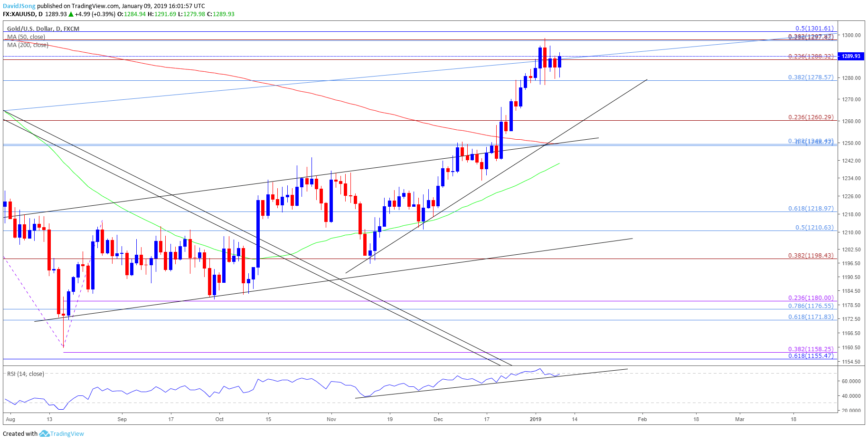Click the 0.5(1210.63) Fibonacci level label
The width and height of the screenshot is (868, 442).
click(814, 227)
